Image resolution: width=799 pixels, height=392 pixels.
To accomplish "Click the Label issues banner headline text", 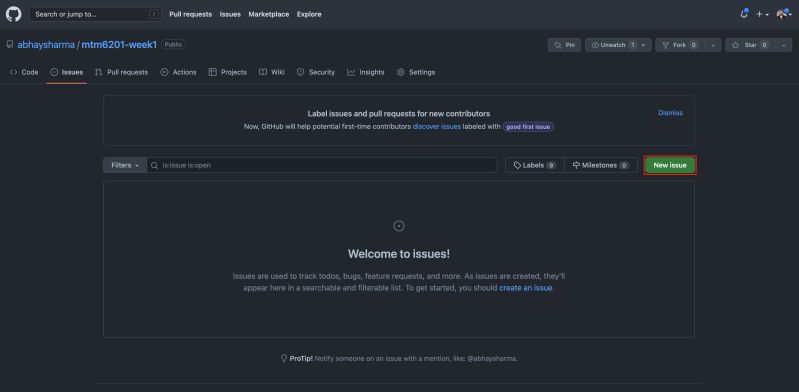I will (x=399, y=114).
